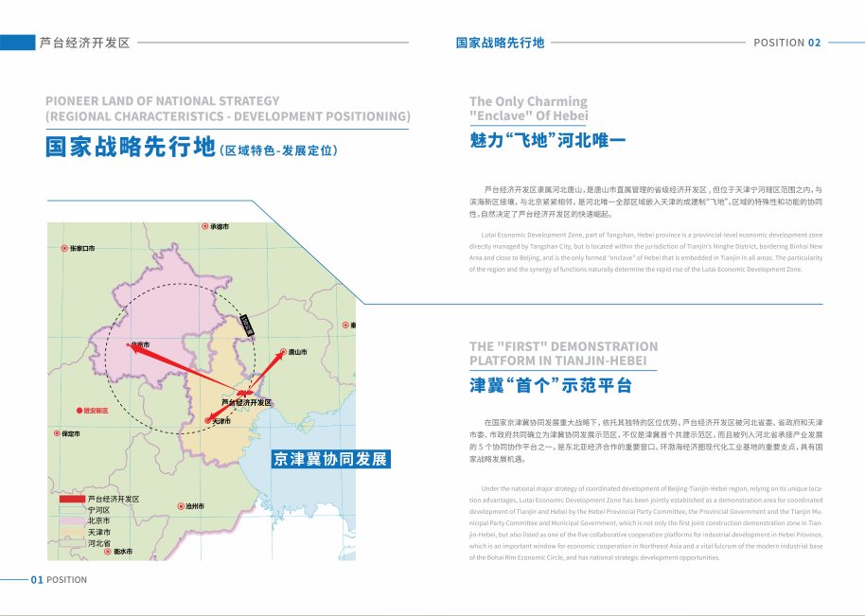Image resolution: width=865 pixels, height=616 pixels.
Task: Click the 芦台经济开发区 header title
Action: [84, 43]
